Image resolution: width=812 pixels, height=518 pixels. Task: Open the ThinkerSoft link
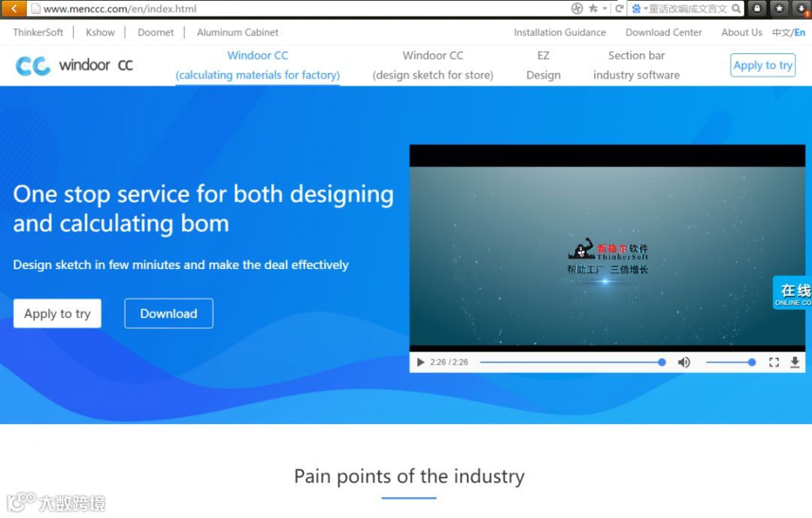point(38,32)
